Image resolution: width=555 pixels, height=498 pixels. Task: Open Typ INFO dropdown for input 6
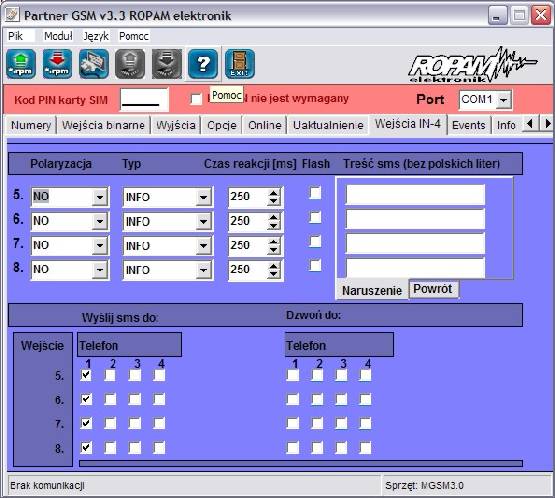tap(204, 222)
